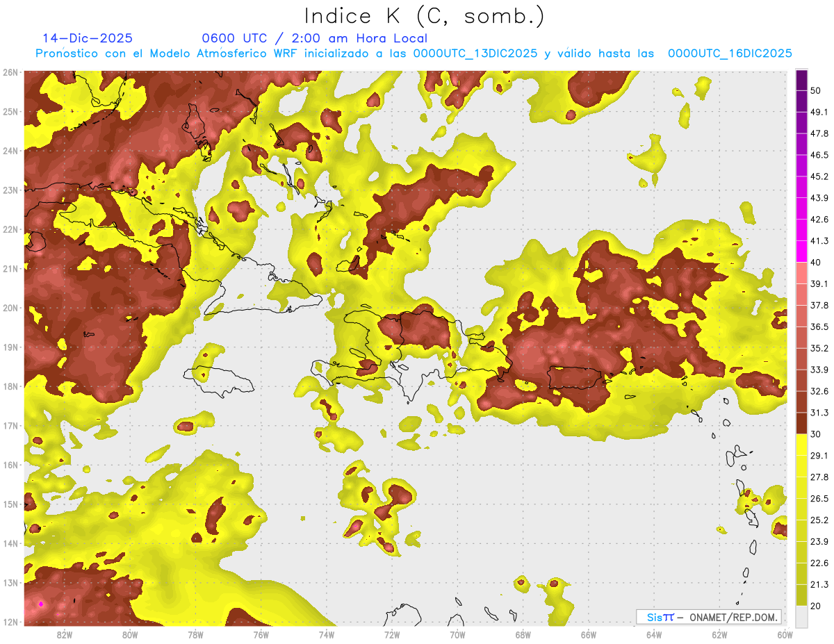Click the 20N latitude label
The height and width of the screenshot is (644, 834).
tap(10, 308)
